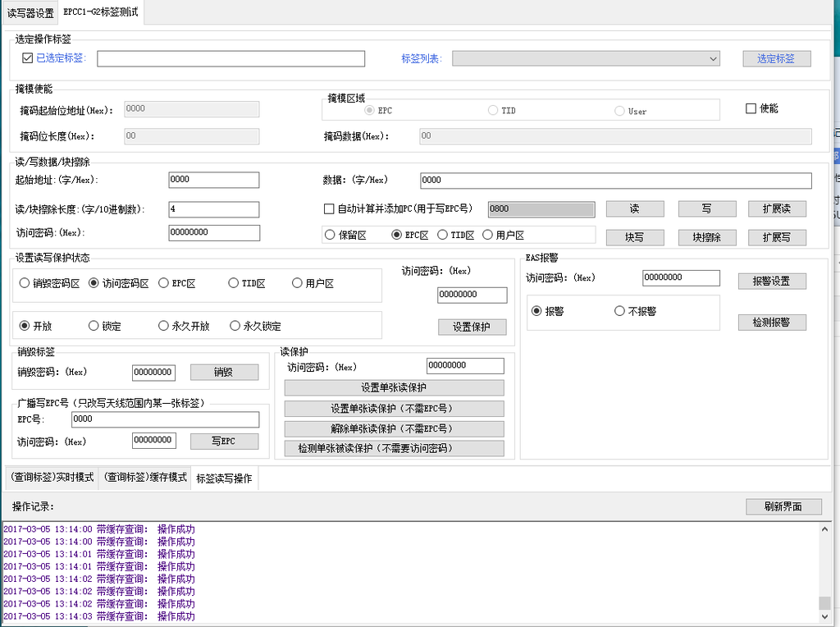Select TID区 in protection settings
Screen dimensions: 840x627
233,283
